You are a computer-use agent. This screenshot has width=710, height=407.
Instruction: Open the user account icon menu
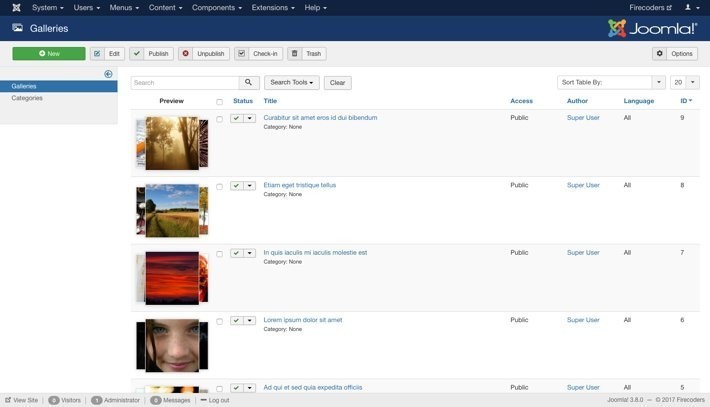[692, 8]
